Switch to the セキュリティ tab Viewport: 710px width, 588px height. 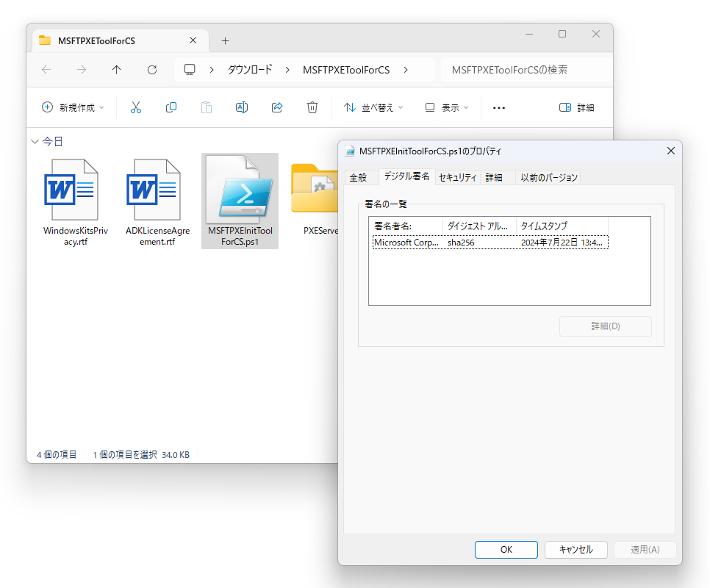[x=457, y=176]
